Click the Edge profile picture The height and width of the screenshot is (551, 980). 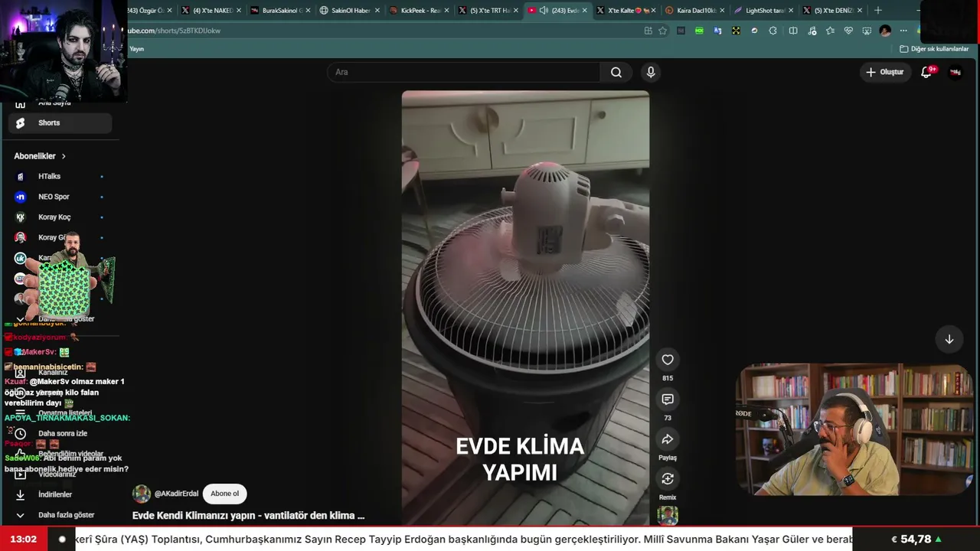tap(885, 31)
